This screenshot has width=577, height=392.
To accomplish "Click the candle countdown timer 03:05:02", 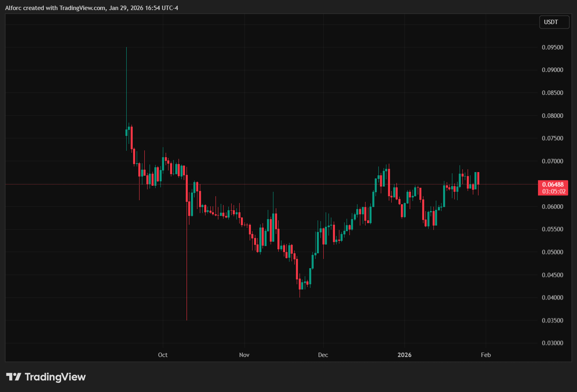I will [x=553, y=191].
